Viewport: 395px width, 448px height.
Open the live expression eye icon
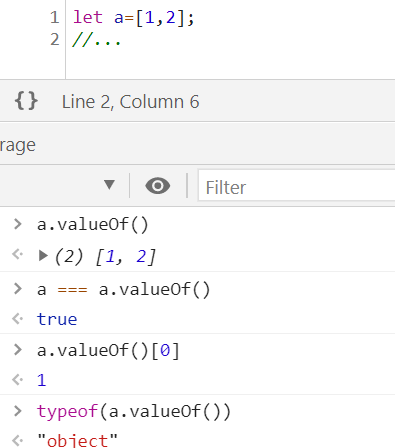pos(158,186)
